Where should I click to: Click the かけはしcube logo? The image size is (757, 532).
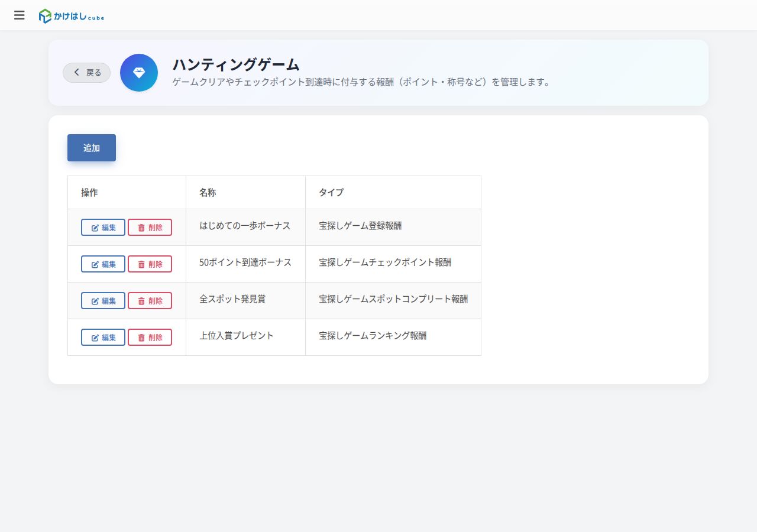coord(72,16)
